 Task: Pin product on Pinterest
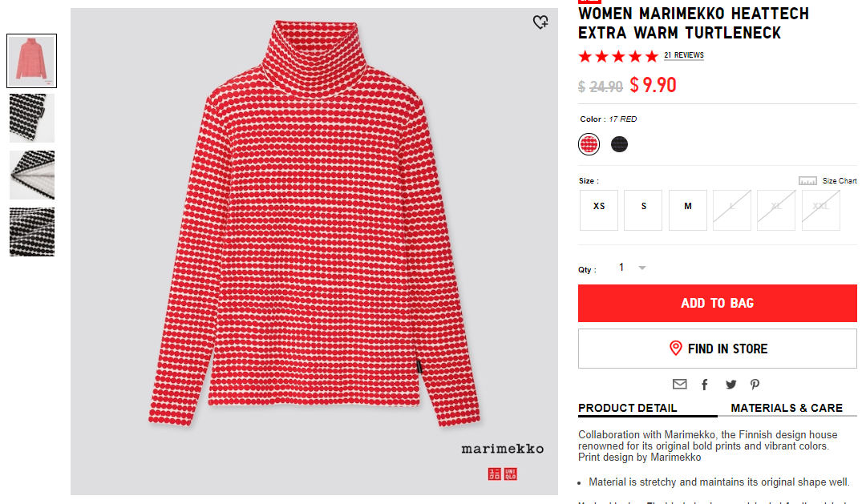[755, 385]
